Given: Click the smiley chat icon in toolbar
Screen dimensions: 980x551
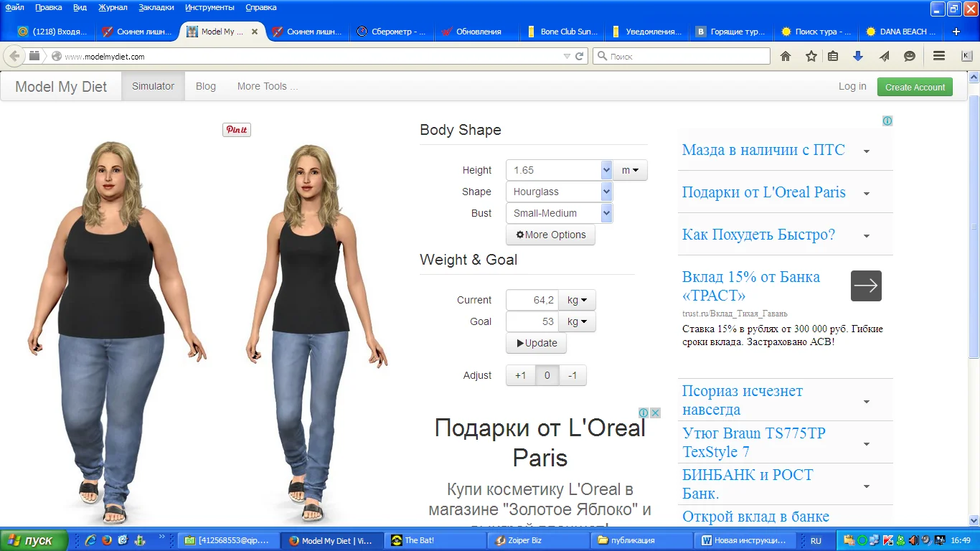Looking at the screenshot, I should (910, 56).
